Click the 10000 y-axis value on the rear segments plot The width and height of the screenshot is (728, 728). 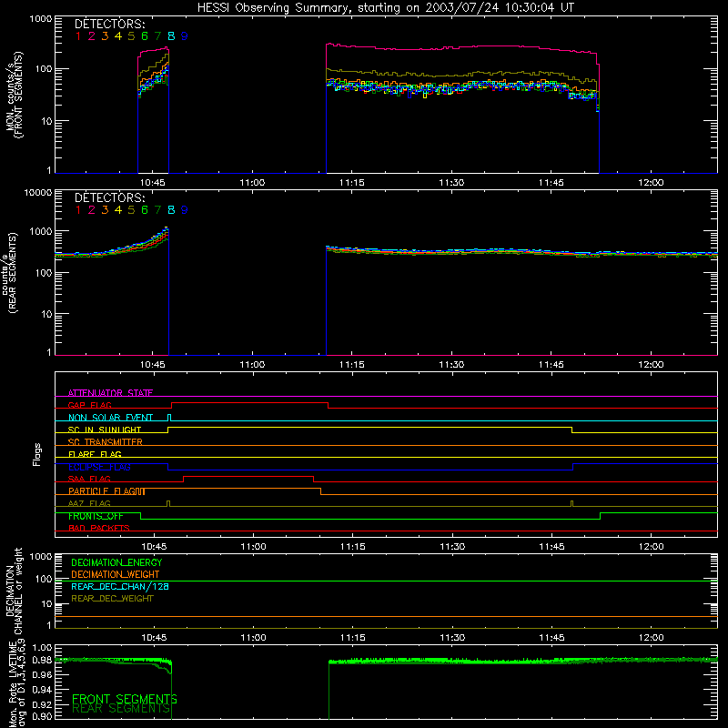point(38,192)
